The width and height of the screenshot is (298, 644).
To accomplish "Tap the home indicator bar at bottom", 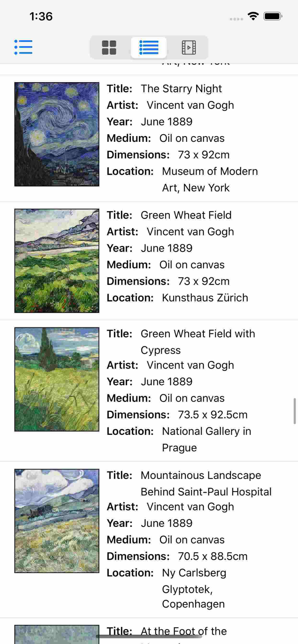I will click(x=149, y=636).
